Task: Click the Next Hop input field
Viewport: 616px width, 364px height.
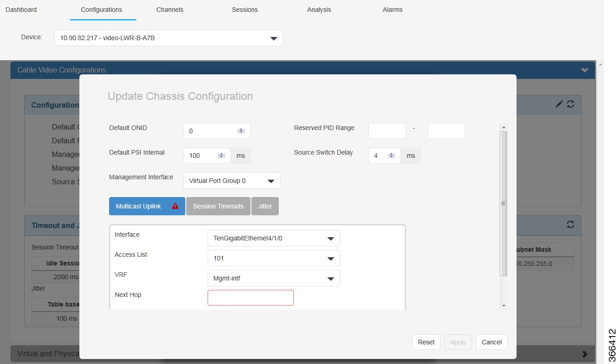Action: pos(251,297)
